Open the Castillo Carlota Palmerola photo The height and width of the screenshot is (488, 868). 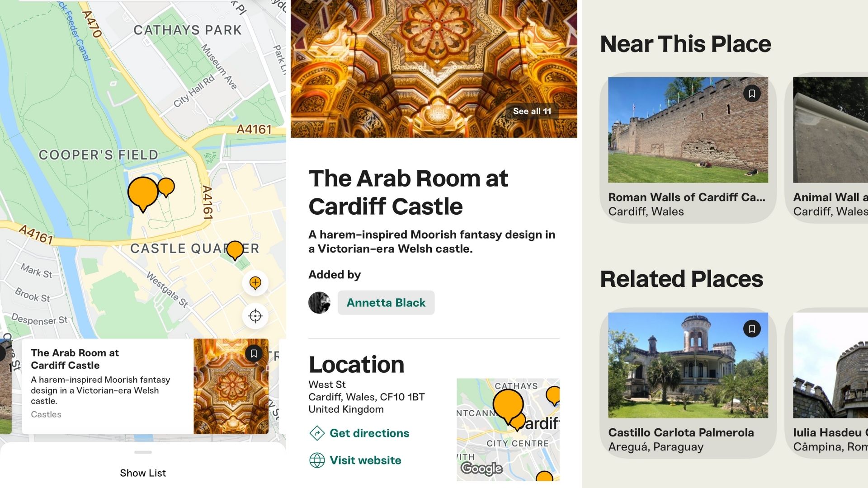tap(688, 365)
